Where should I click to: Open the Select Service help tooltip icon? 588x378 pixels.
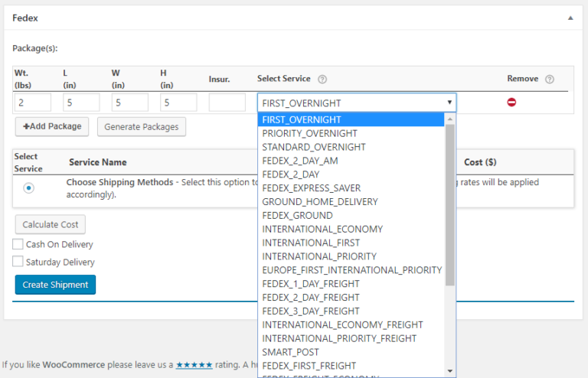[x=322, y=79]
